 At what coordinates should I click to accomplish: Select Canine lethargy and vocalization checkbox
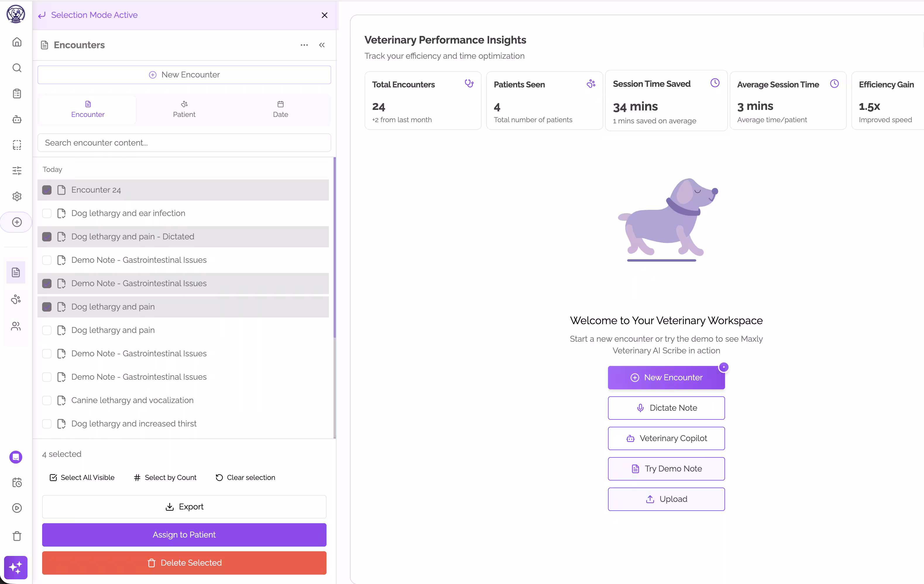click(47, 400)
